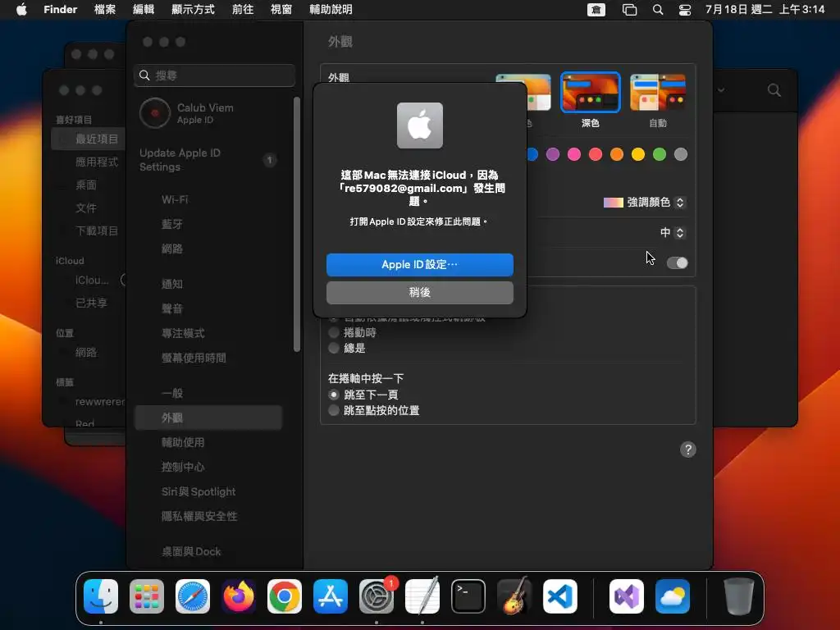Choose the orange accent color

(x=617, y=154)
